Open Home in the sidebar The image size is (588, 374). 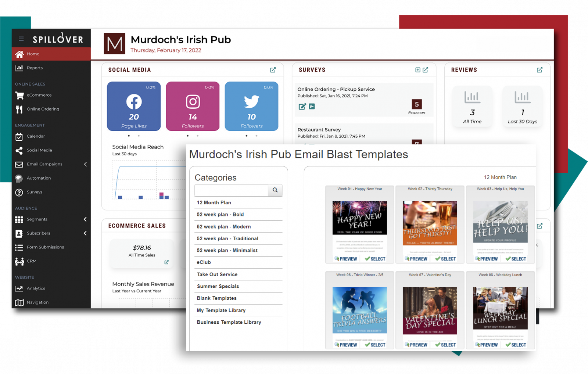[x=51, y=54]
